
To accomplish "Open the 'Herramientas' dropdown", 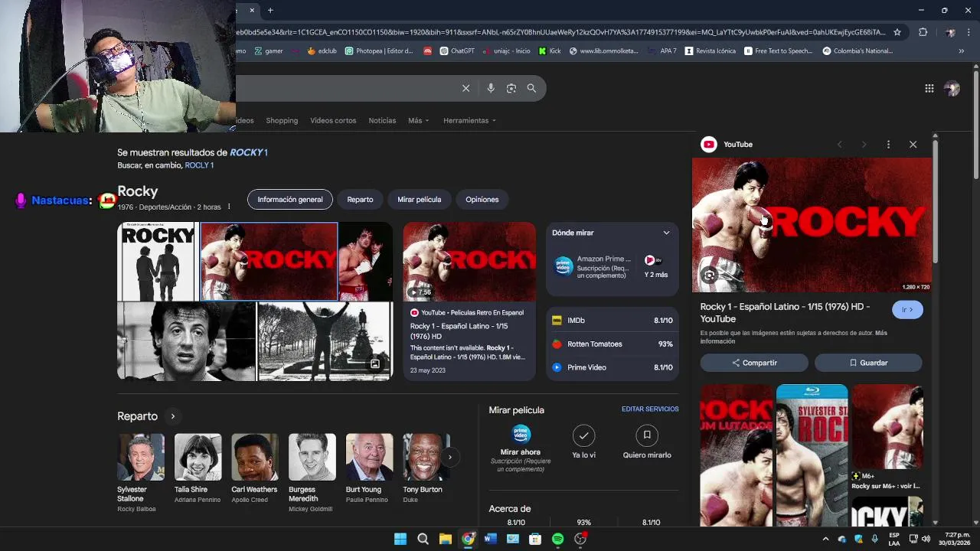I will (x=469, y=121).
